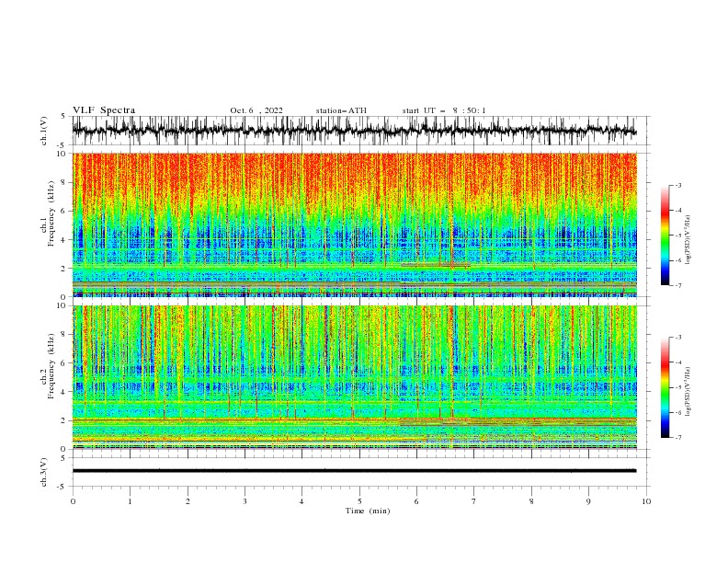Click the "ch.1(V)" axis label
This screenshot has height=563, width=728.
(44, 131)
